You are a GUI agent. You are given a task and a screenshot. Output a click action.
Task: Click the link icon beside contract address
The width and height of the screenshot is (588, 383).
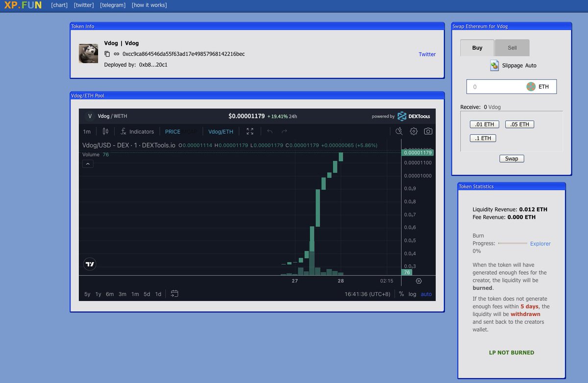[x=117, y=54]
